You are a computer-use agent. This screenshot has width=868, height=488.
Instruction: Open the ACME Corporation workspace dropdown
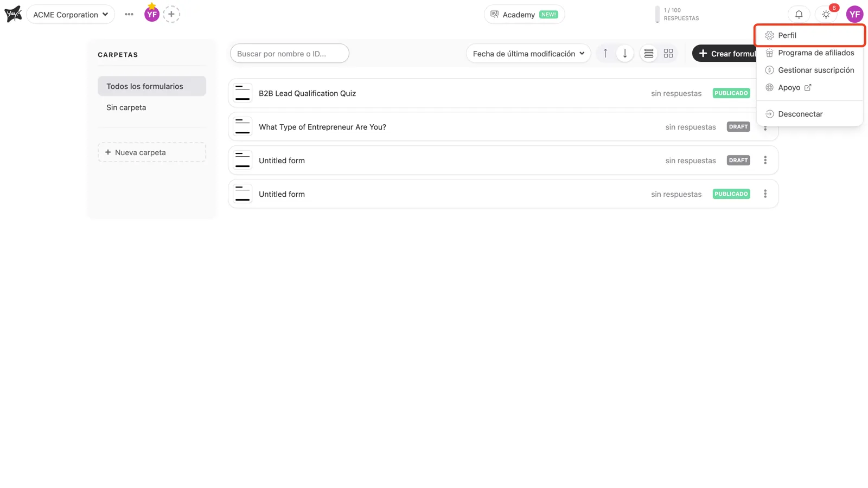click(71, 15)
